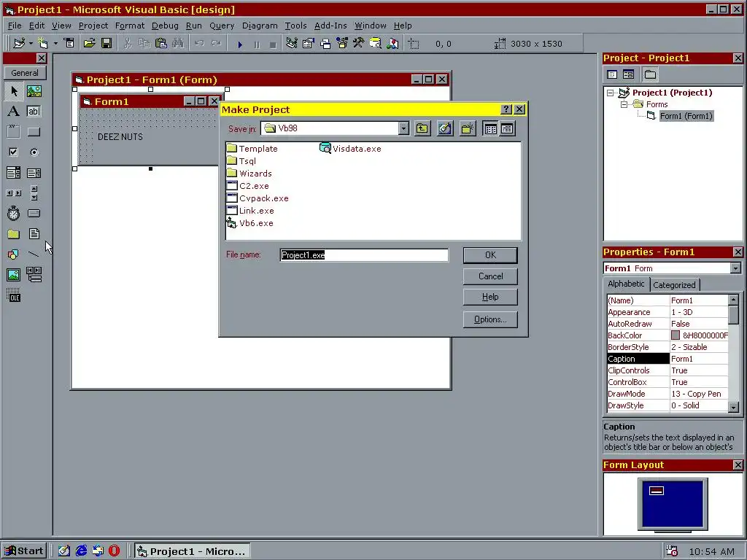
Task: Switch dialog file view to List
Action: [x=490, y=128]
